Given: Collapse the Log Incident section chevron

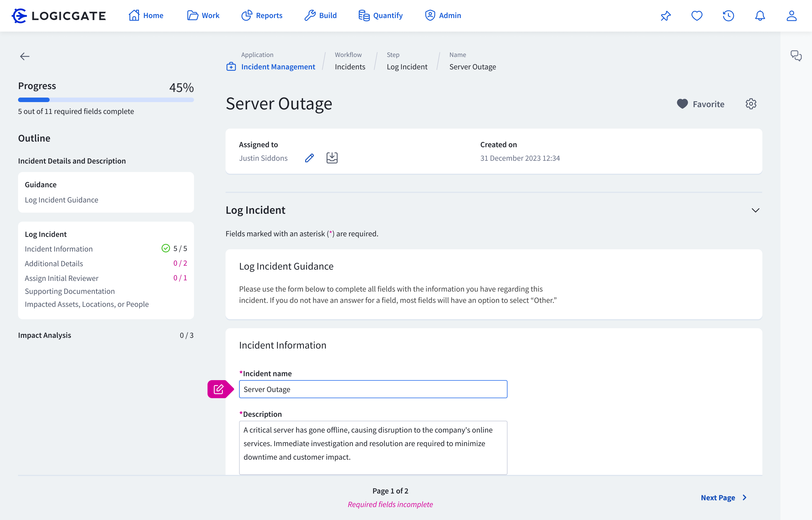Looking at the screenshot, I should (x=756, y=210).
